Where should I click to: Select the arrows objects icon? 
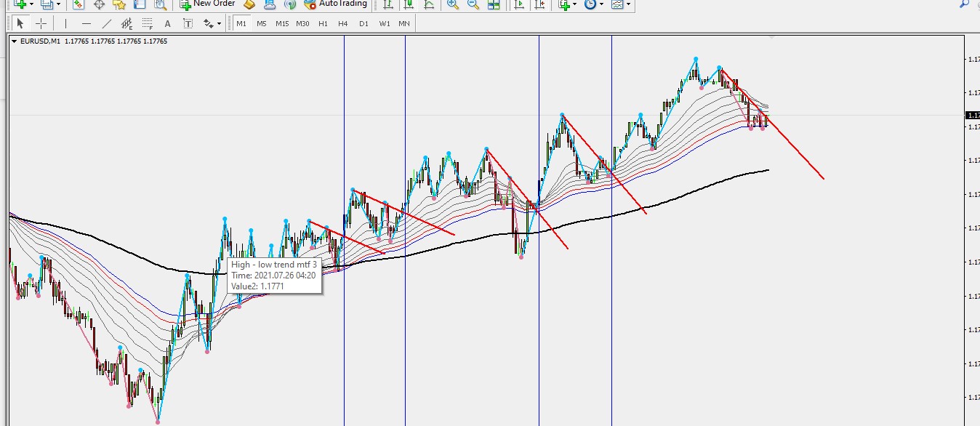tap(208, 23)
